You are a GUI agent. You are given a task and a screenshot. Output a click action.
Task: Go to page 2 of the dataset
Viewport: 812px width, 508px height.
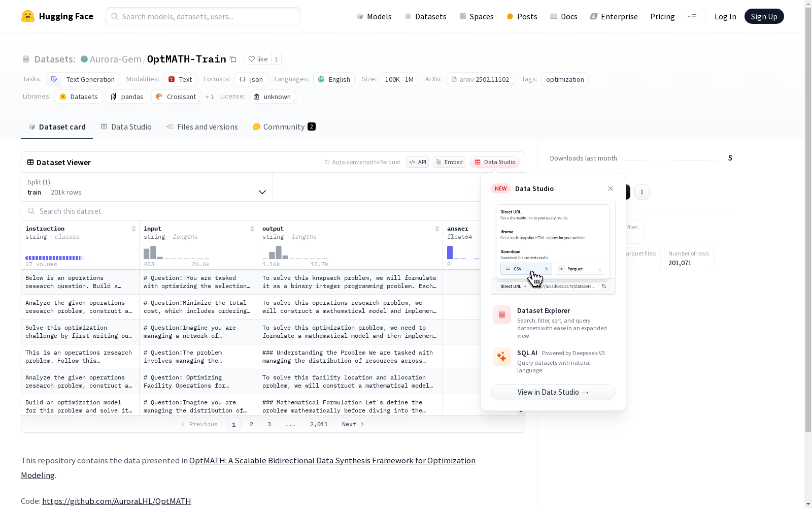tap(251, 424)
